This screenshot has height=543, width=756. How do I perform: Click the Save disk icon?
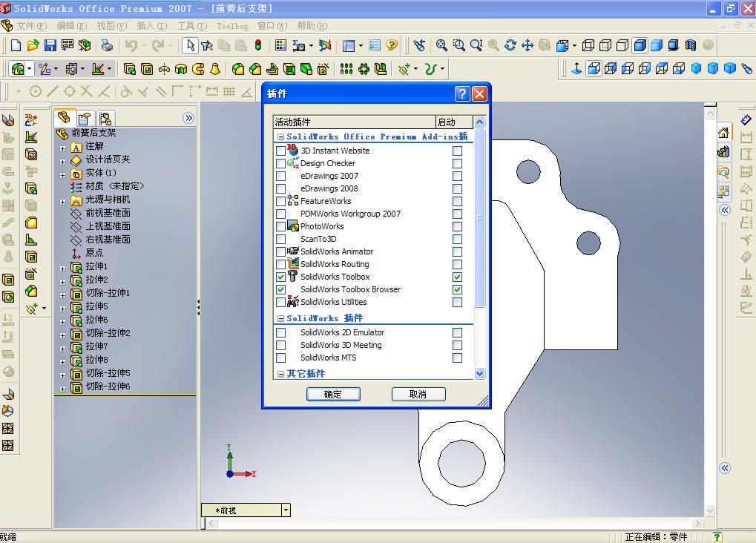50,45
